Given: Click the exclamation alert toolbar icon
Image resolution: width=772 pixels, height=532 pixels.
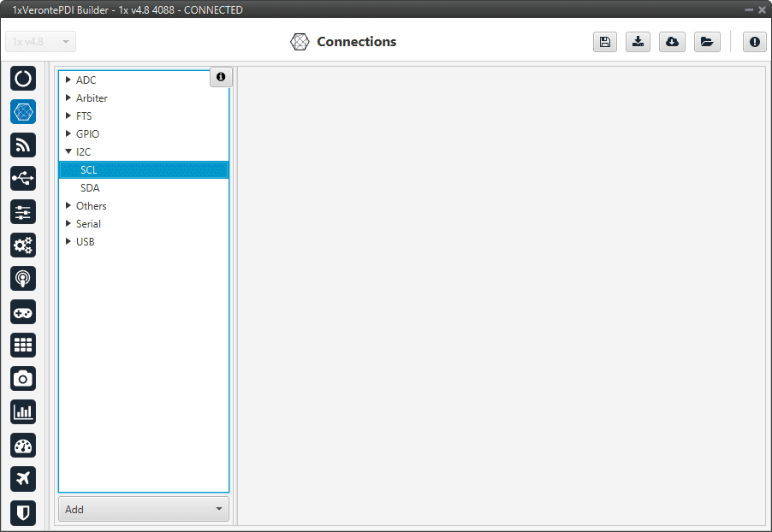Looking at the screenshot, I should coord(755,42).
